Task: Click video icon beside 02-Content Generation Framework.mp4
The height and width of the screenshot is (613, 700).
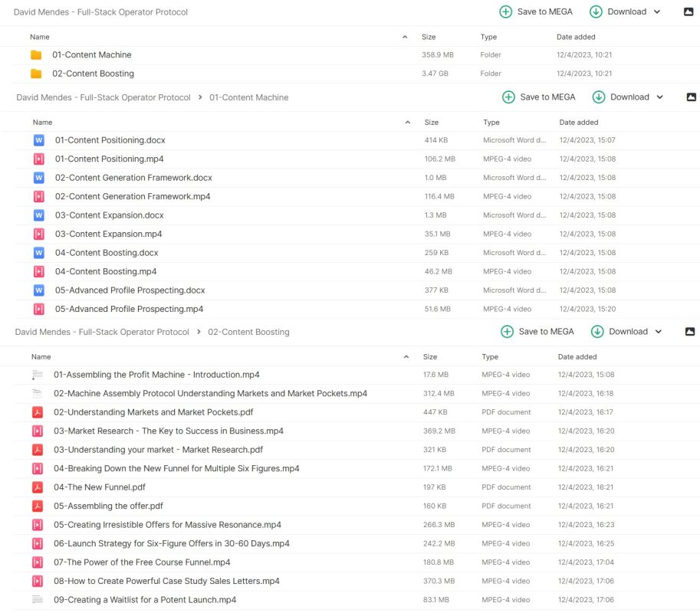Action: pos(39,197)
